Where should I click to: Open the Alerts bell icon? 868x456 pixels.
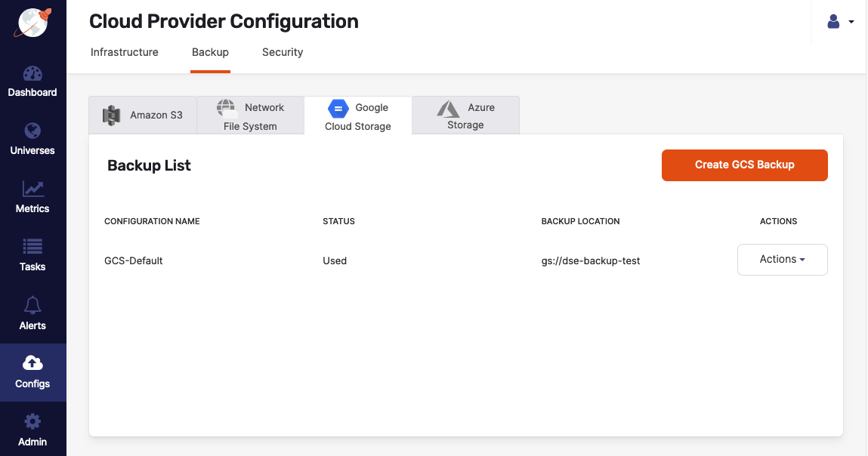(x=32, y=306)
